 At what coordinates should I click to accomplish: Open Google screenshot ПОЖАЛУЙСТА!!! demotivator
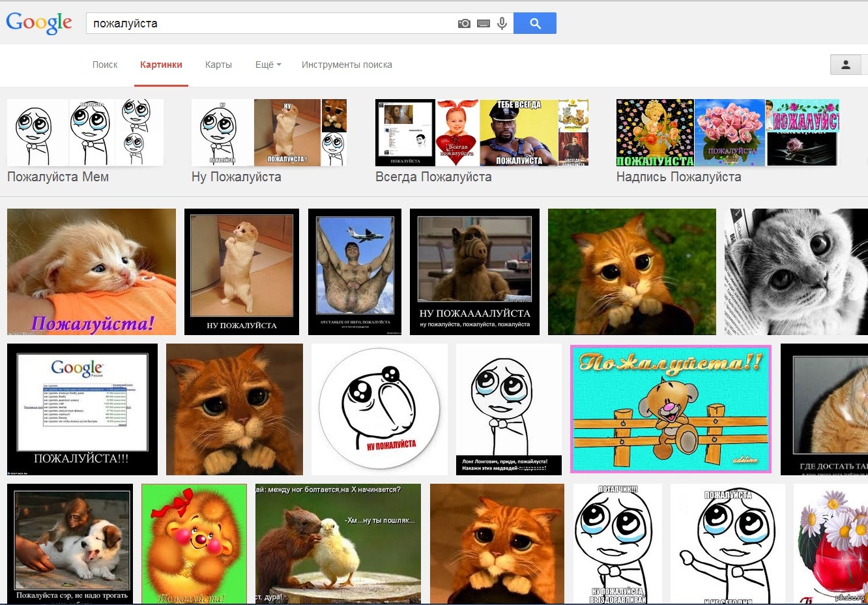point(82,409)
